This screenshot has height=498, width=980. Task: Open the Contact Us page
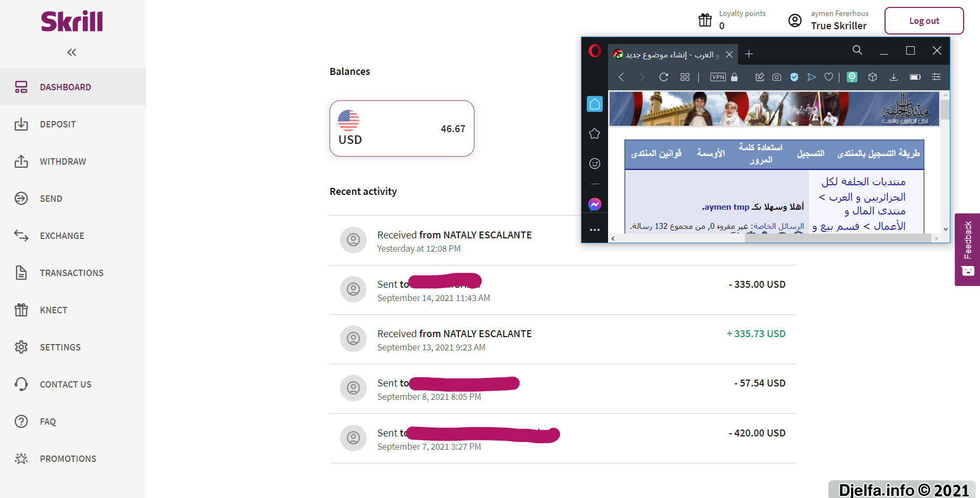[x=65, y=384]
